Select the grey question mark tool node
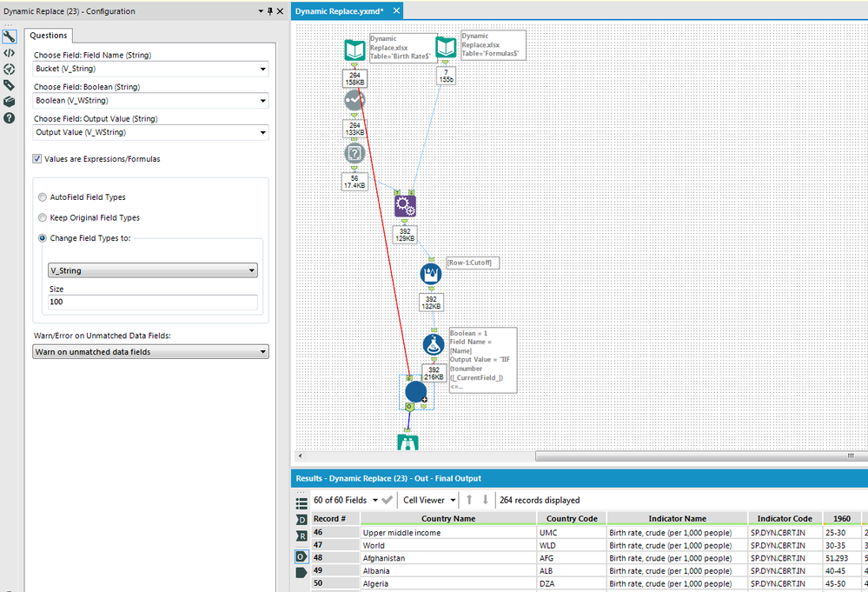868x592 pixels. click(354, 153)
